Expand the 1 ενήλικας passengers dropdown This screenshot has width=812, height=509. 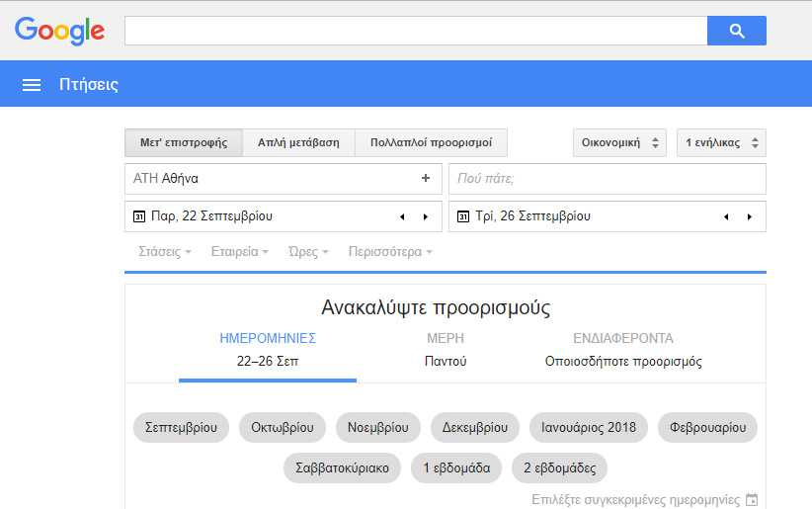click(x=721, y=142)
